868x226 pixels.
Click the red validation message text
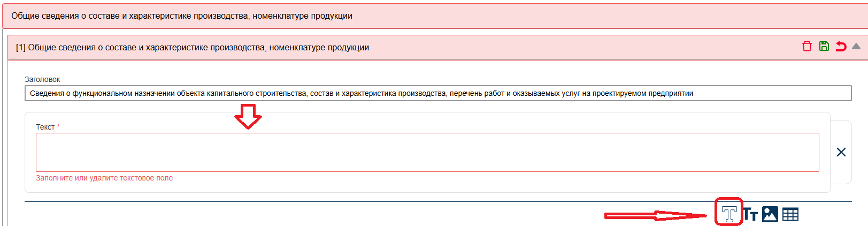[104, 178]
